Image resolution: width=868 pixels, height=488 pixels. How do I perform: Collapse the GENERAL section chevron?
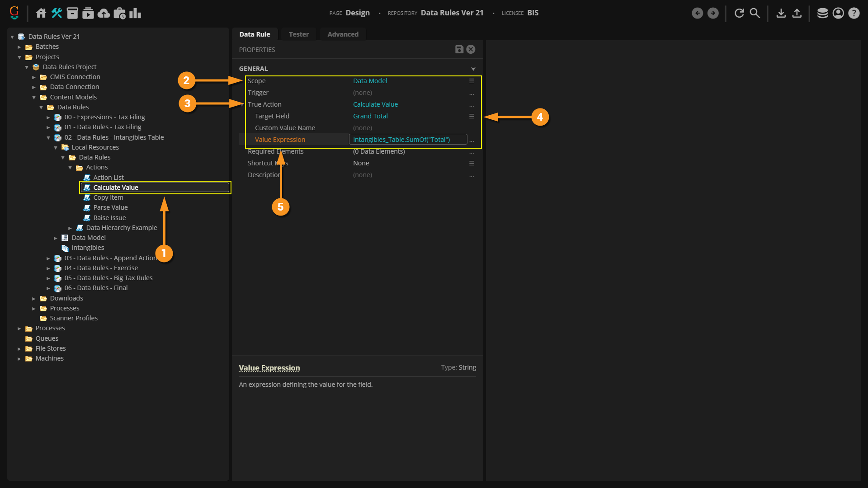(473, 69)
